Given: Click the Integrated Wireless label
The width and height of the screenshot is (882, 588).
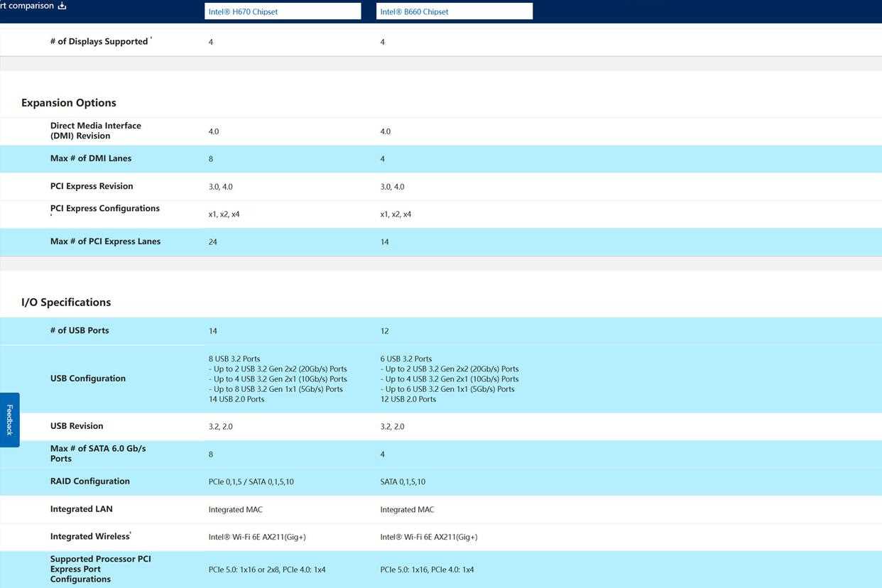Looking at the screenshot, I should (x=90, y=537).
